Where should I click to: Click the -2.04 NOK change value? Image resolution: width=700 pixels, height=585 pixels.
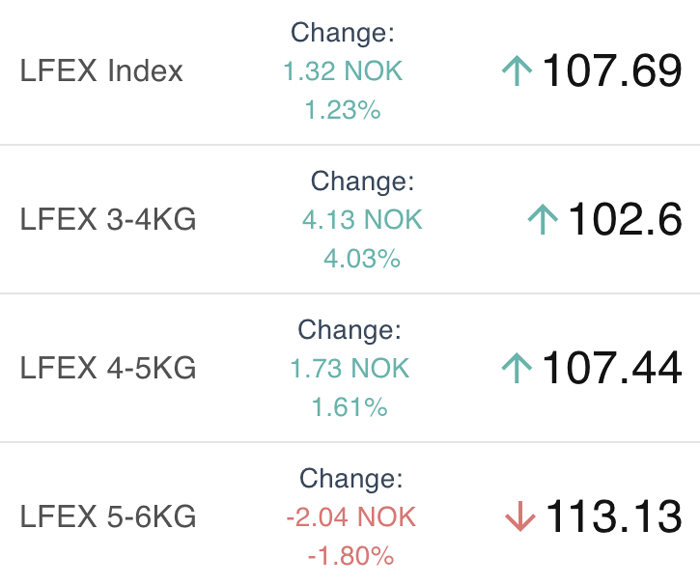pyautogui.click(x=351, y=517)
